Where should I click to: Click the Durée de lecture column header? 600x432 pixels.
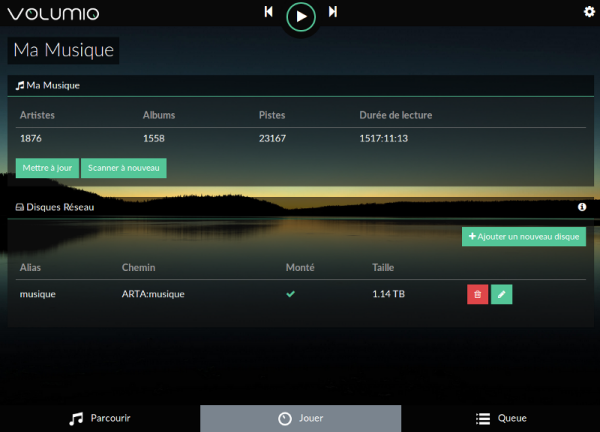pyautogui.click(x=396, y=115)
